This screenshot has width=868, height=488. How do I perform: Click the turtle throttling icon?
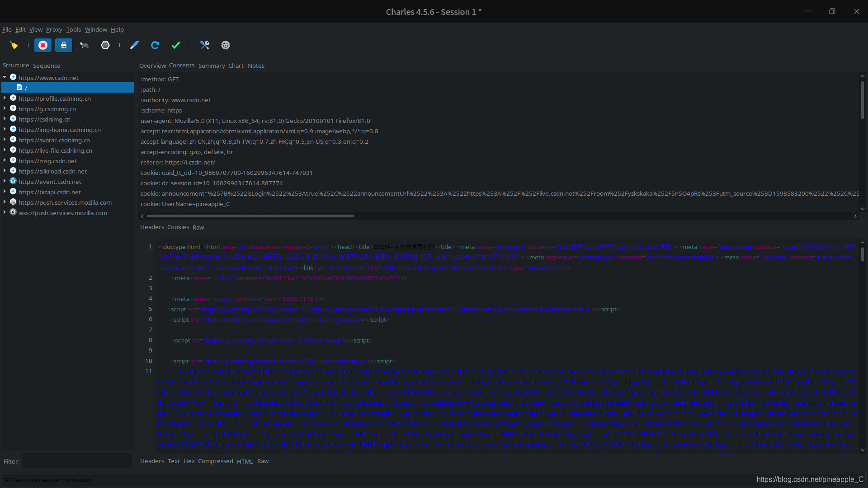click(x=84, y=45)
